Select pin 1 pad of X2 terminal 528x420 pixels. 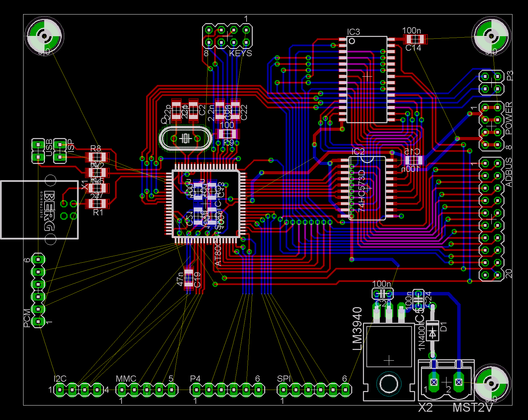(433, 382)
